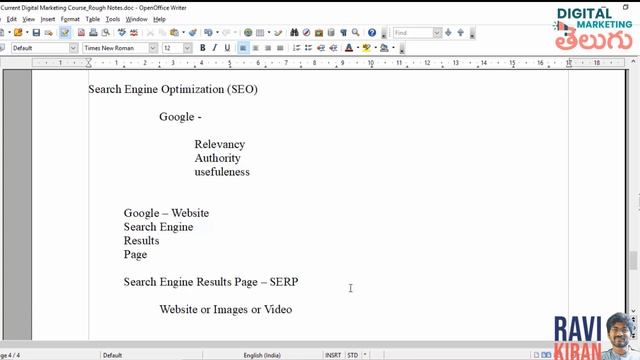Open the Window menu
The image size is (640, 360).
point(136,19)
